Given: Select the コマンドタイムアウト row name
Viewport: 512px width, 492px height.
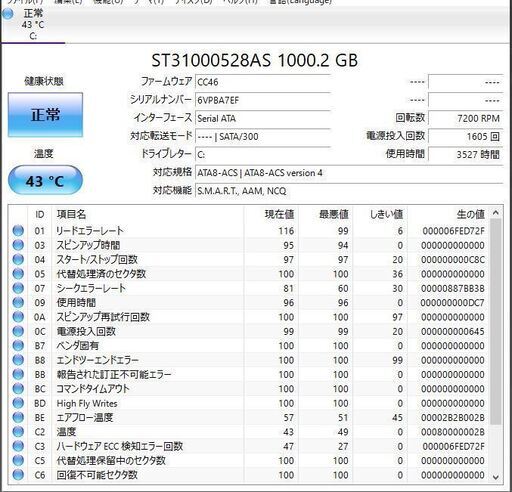Looking at the screenshot, I should (93, 389).
